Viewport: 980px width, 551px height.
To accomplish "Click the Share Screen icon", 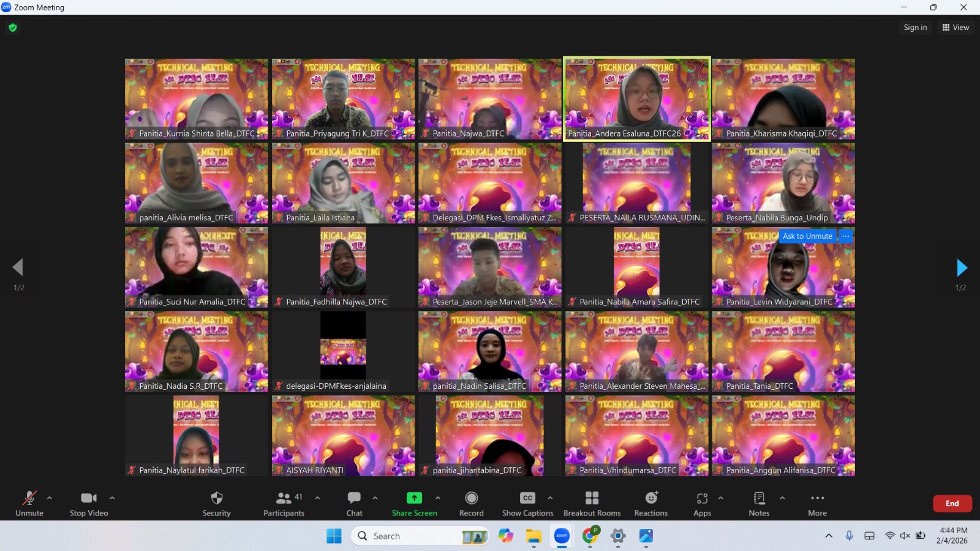I will 414,498.
